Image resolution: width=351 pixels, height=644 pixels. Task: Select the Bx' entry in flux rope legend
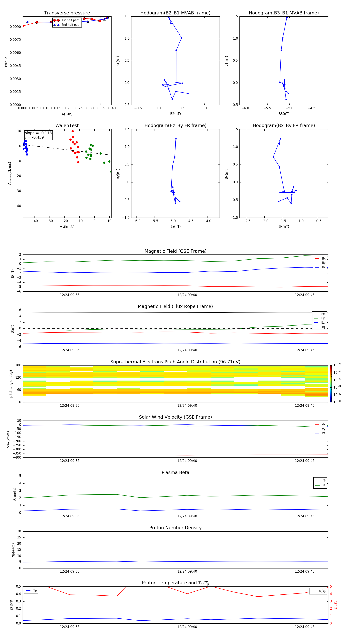pyautogui.click(x=320, y=314)
